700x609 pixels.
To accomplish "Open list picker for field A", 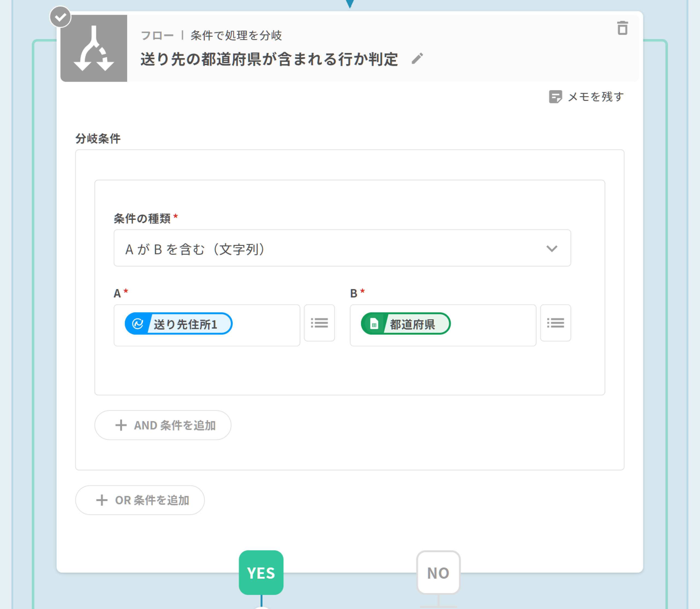I will 319,323.
